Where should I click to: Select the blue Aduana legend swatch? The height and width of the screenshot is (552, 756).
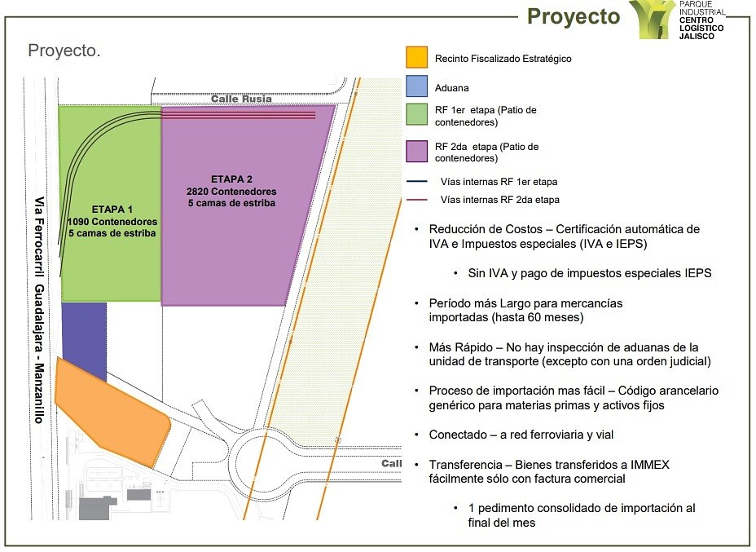tap(416, 86)
